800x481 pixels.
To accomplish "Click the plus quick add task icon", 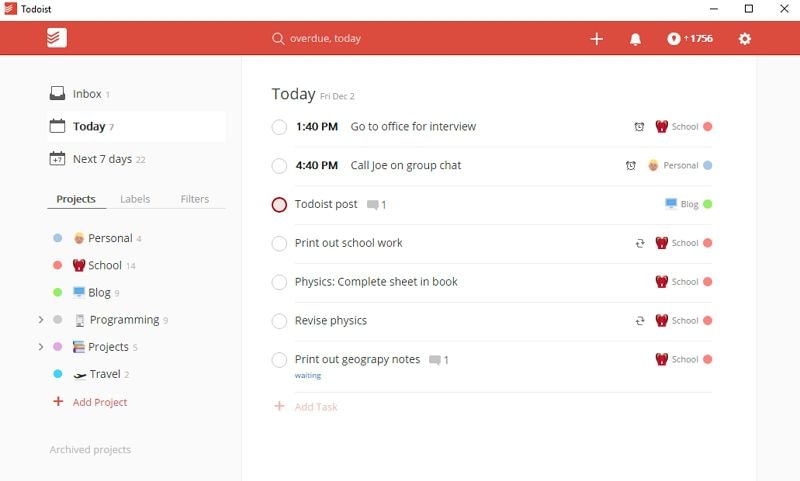I will [597, 39].
